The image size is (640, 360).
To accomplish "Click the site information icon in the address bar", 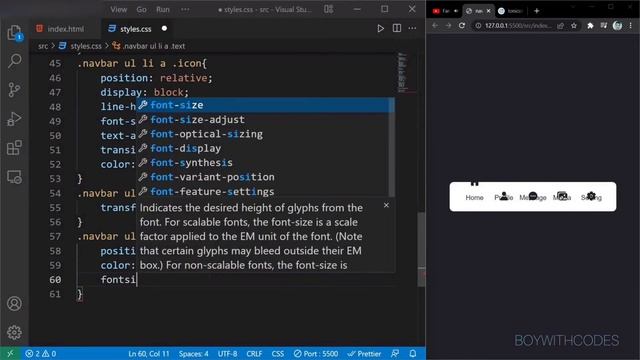I will [478, 26].
